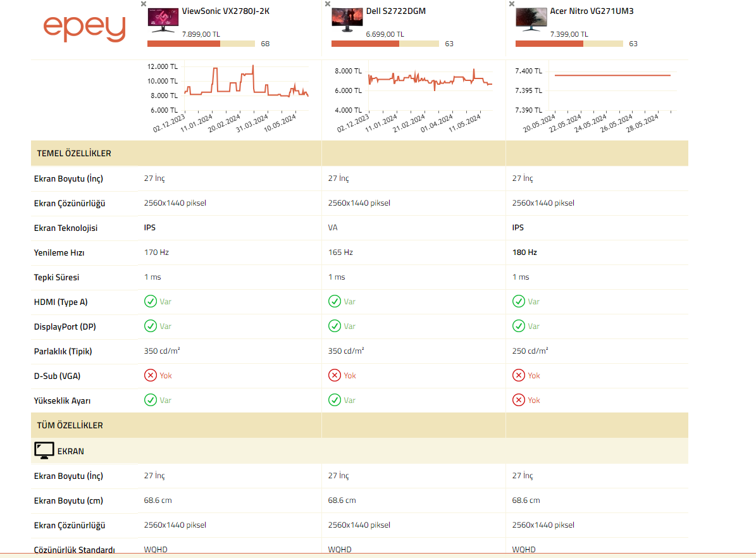
Task: Open the Acer Nitro VG271UM3 product link
Action: pos(592,11)
